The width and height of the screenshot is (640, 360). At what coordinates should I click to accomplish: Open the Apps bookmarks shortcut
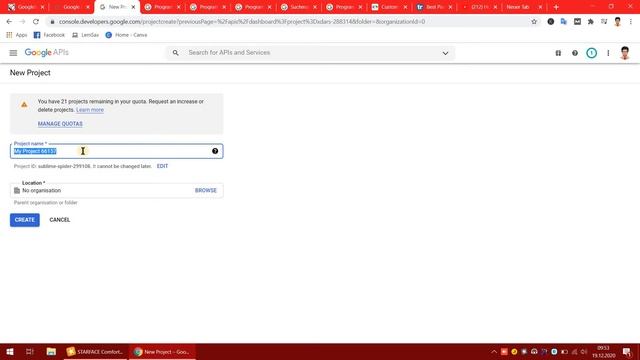click(17, 35)
